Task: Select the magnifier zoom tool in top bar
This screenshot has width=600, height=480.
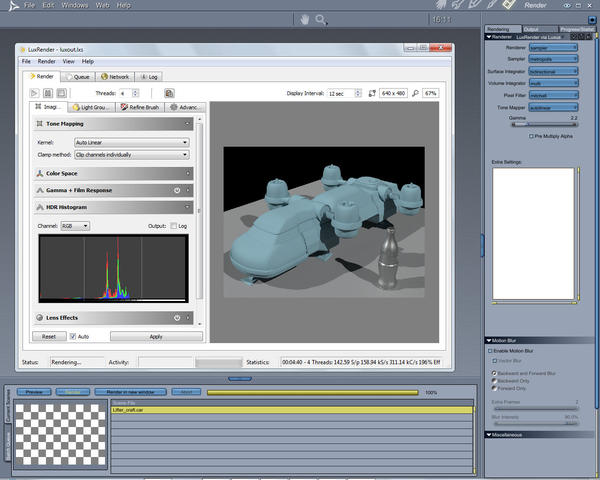Action: [321, 19]
